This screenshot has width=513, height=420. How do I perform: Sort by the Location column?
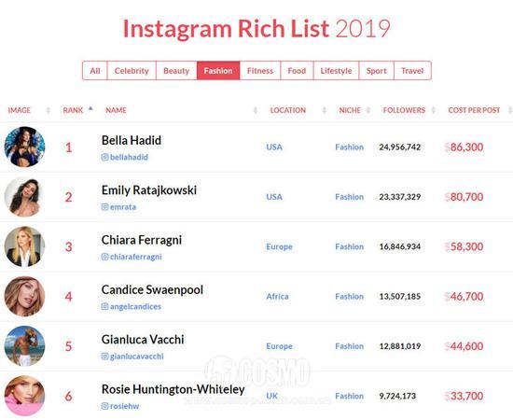288,110
